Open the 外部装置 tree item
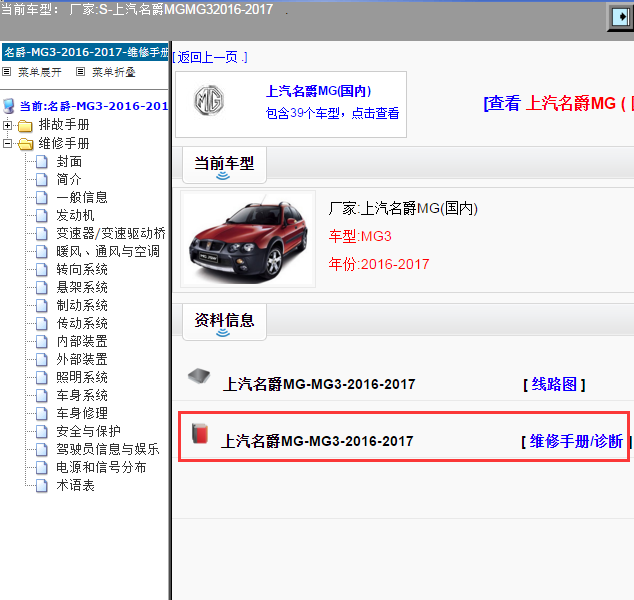 pos(82,359)
